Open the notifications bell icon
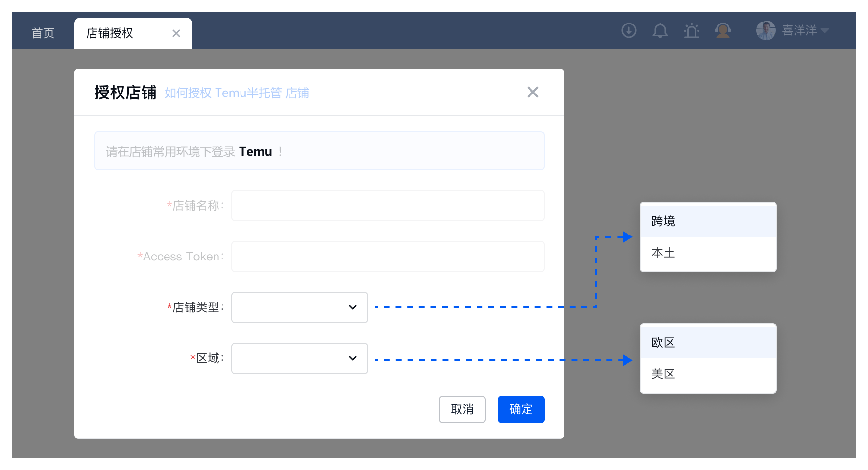This screenshot has width=868, height=470. (x=660, y=30)
